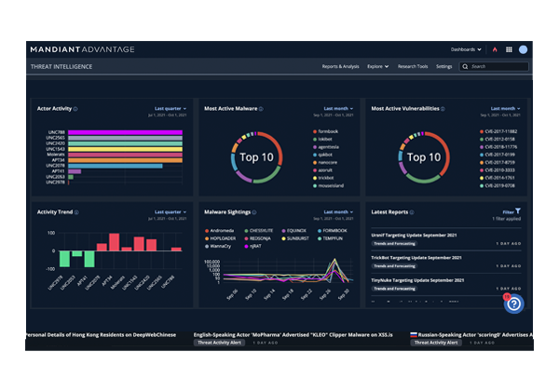This screenshot has height=392, width=559.
Task: Toggle nanocore in malware legend
Action: 325,163
